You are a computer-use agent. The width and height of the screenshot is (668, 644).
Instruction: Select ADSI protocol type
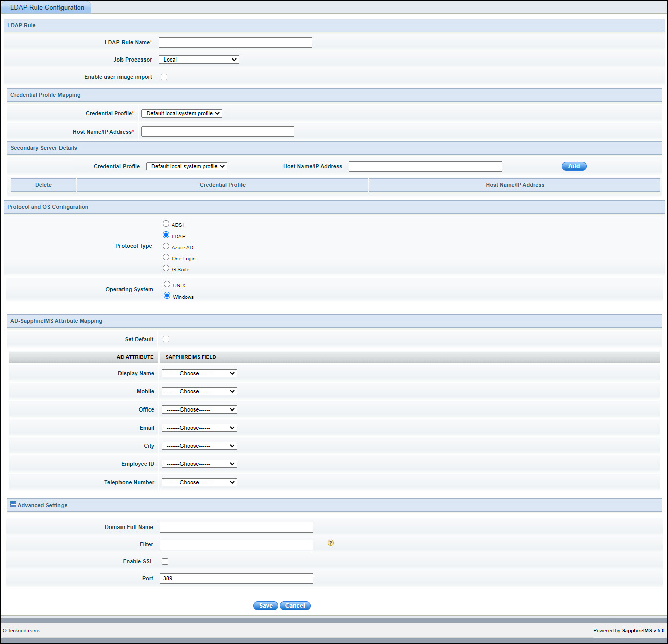[166, 224]
